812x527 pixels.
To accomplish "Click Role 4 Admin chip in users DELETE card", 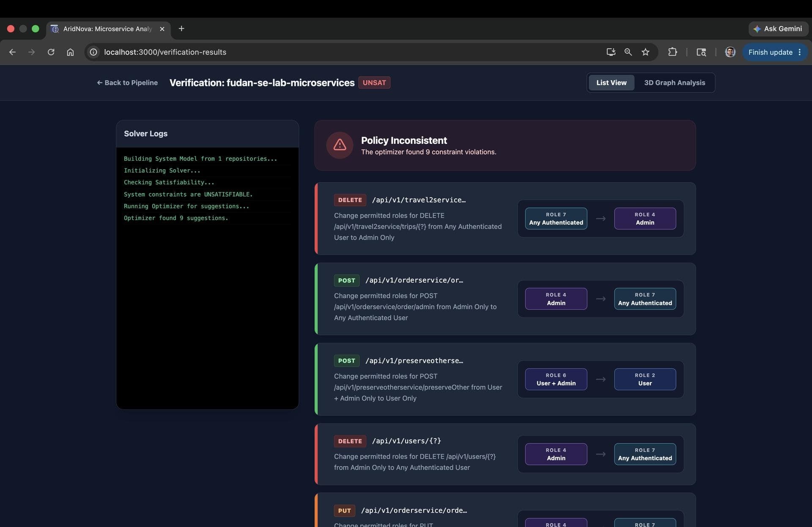I will click(x=556, y=454).
